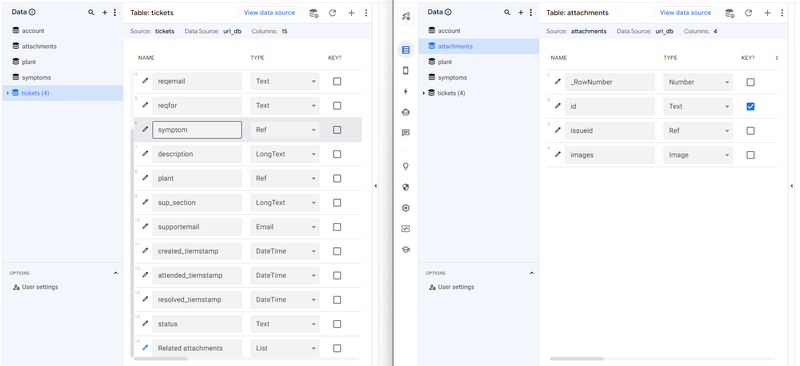The image size is (800, 366).
Task: Regenerate attachments table schema refresh icon
Action: [748, 13]
